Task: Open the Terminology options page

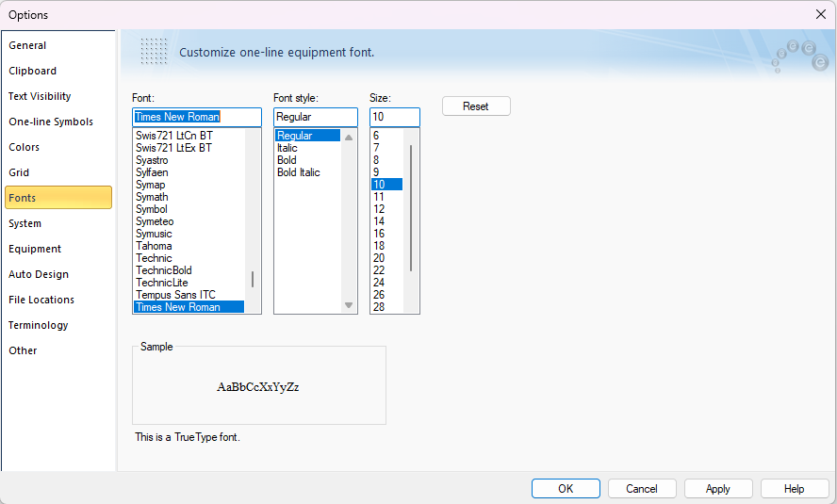Action: pyautogui.click(x=58, y=325)
